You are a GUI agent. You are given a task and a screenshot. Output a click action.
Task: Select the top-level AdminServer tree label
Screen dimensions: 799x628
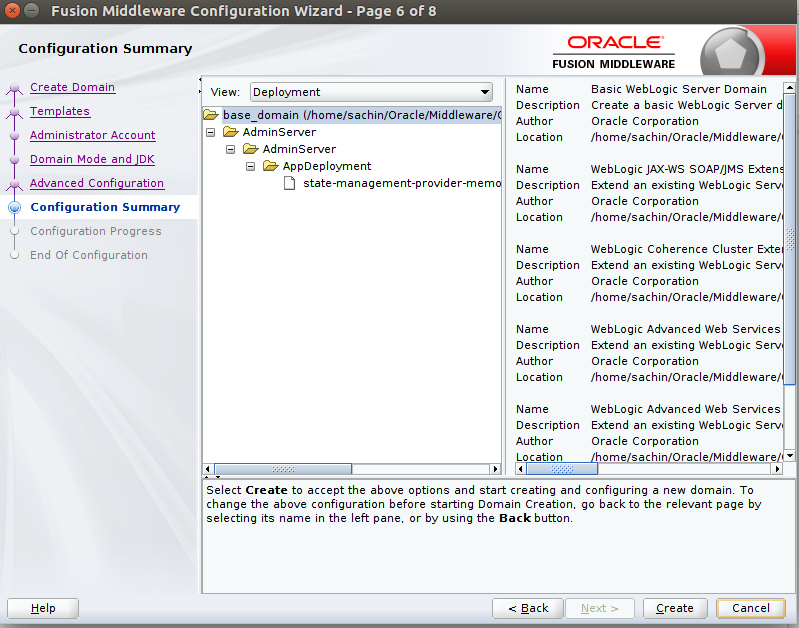279,132
